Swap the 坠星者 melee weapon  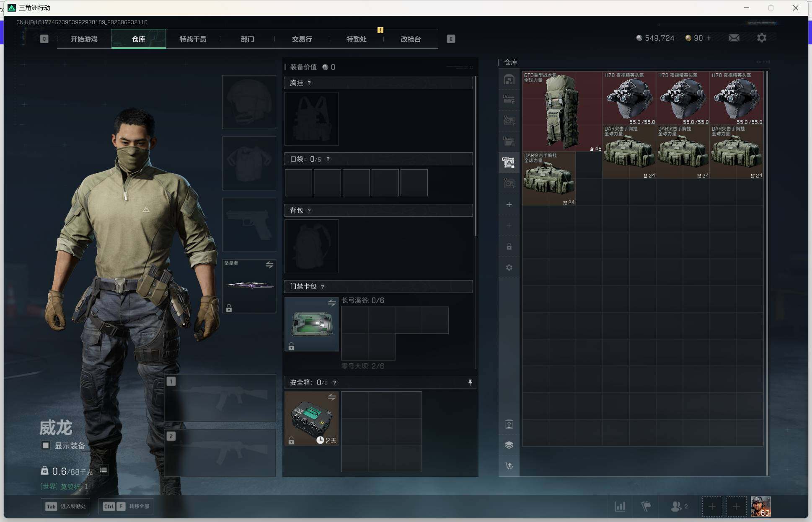coord(269,265)
